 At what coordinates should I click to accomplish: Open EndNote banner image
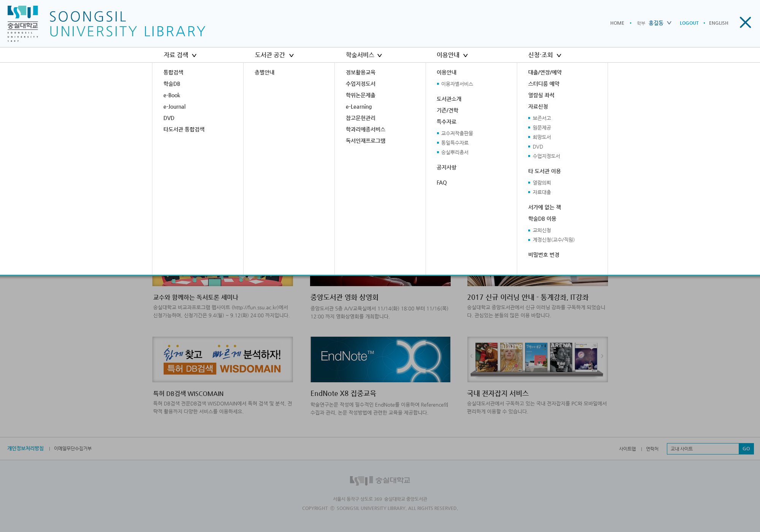(380, 359)
